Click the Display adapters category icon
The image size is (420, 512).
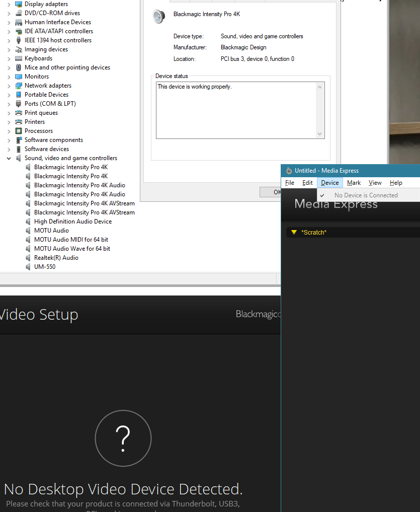point(19,4)
